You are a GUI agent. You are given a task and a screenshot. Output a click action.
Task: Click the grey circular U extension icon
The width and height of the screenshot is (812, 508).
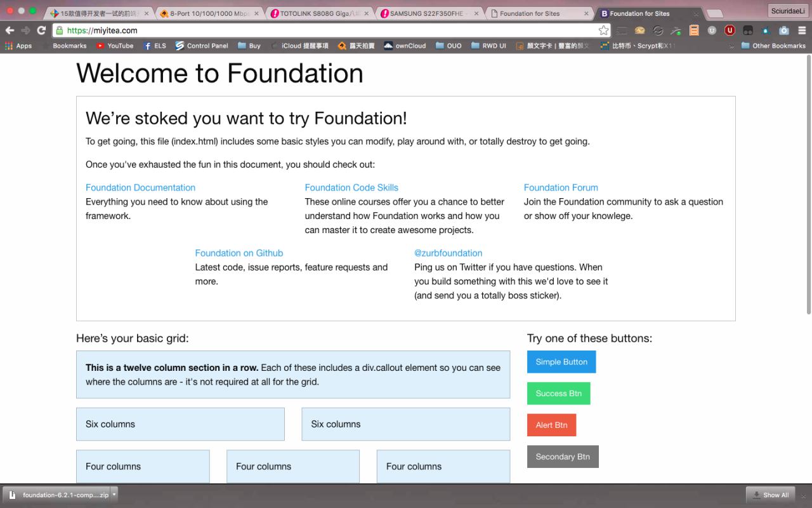coord(712,30)
